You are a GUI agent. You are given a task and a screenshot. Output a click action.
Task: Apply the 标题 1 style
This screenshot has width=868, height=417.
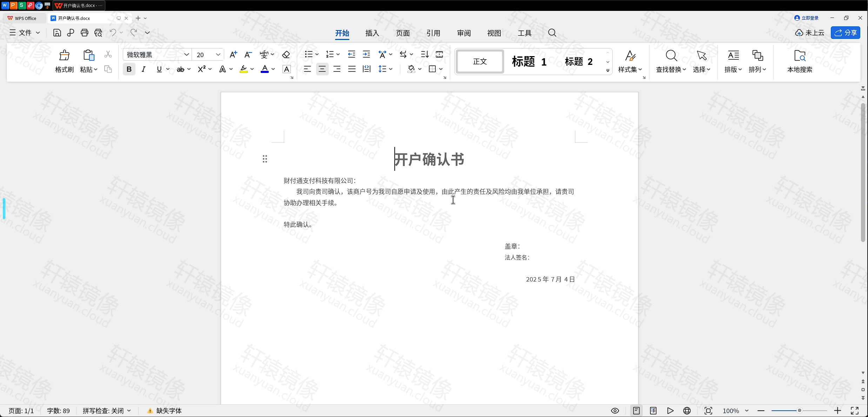click(x=529, y=61)
